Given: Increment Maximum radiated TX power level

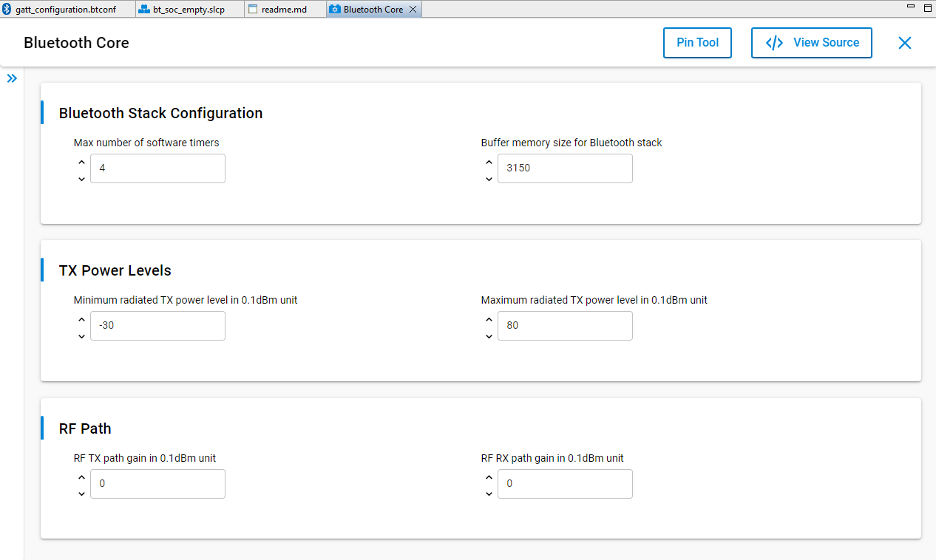Looking at the screenshot, I should coord(489,318).
